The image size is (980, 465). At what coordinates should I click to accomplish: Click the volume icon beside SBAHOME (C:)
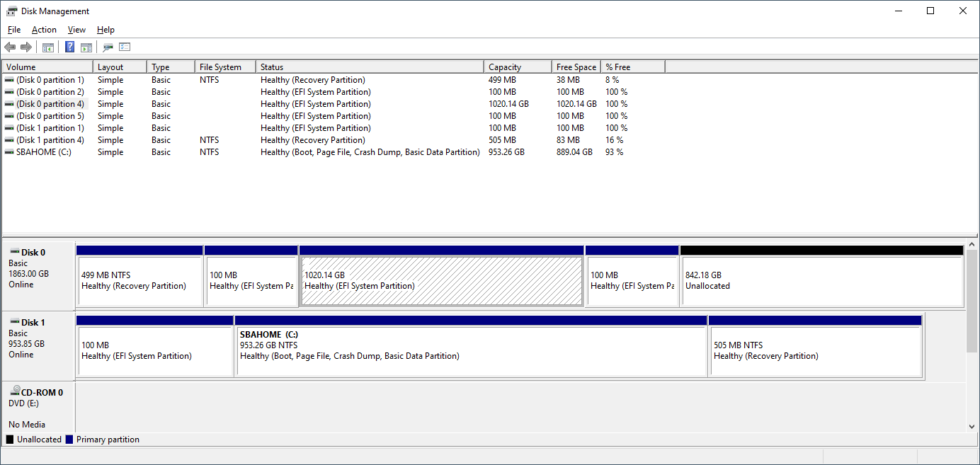(9, 152)
